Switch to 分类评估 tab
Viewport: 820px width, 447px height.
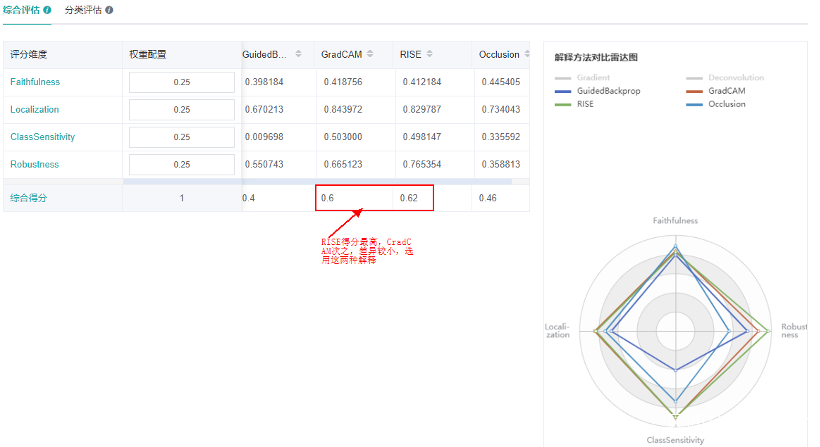[83, 10]
